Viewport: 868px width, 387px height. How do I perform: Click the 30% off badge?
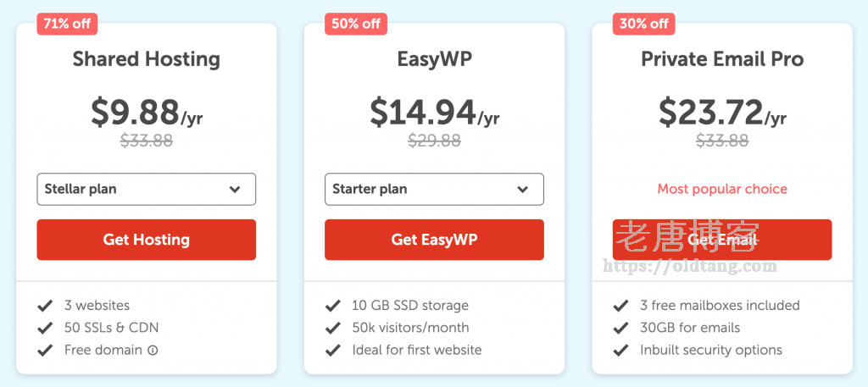[643, 24]
